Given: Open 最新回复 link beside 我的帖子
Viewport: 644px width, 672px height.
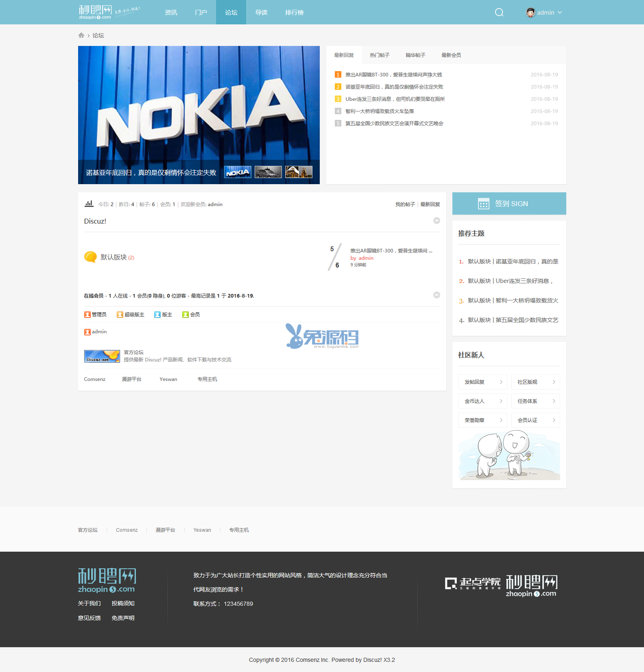Looking at the screenshot, I should (430, 204).
